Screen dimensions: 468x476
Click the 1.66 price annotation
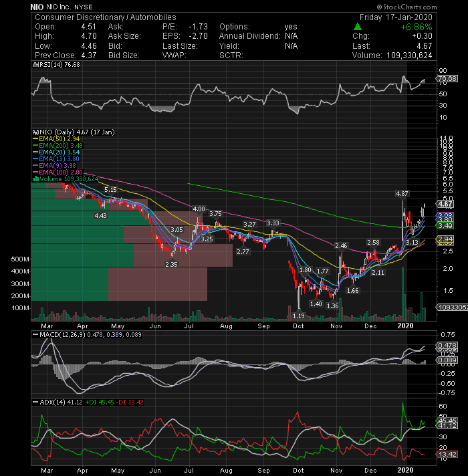coord(352,291)
